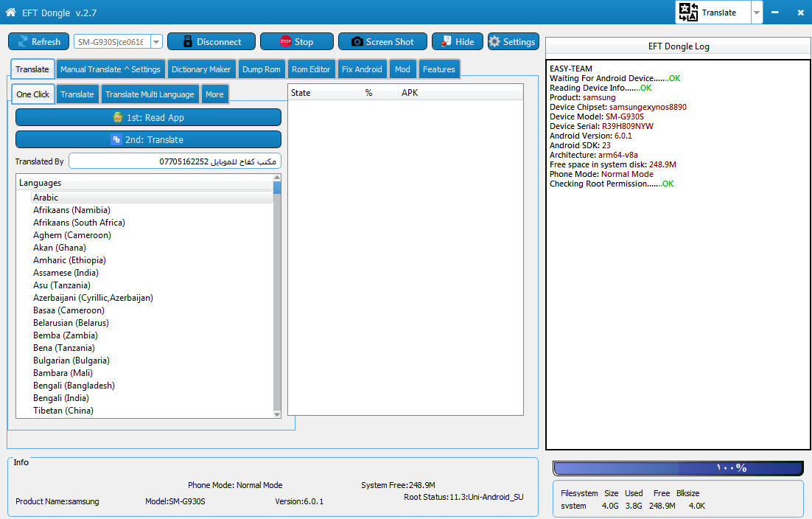Open the top-right Translate dropdown arrow
This screenshot has height=519, width=812.
(x=757, y=13)
